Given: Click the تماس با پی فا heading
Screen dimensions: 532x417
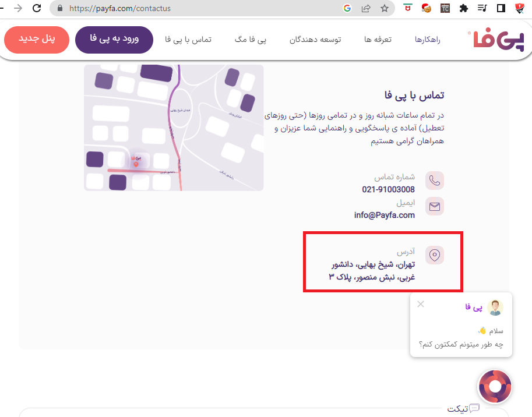Looking at the screenshot, I should tap(414, 96).
